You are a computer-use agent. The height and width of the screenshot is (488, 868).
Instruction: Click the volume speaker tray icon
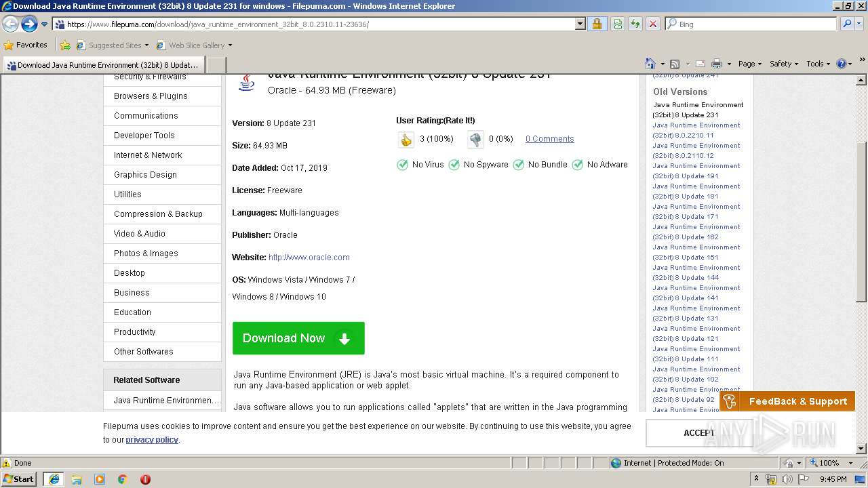coord(787,479)
